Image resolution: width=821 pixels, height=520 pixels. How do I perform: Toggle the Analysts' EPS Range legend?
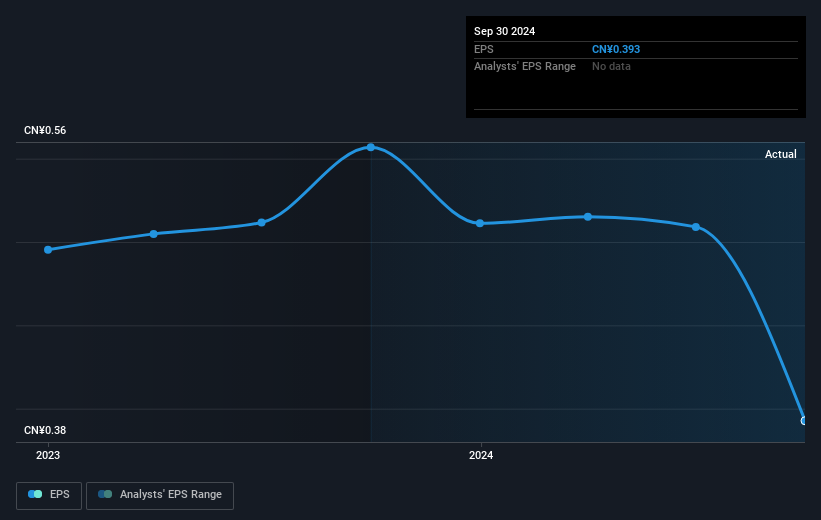[160, 495]
